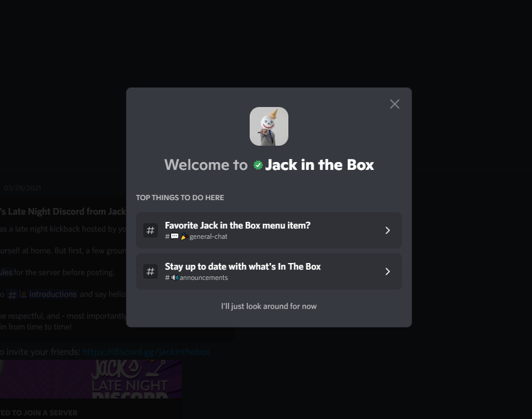Open Stay up to date with what's In The Box
This screenshot has width=532, height=419.
[x=269, y=271]
